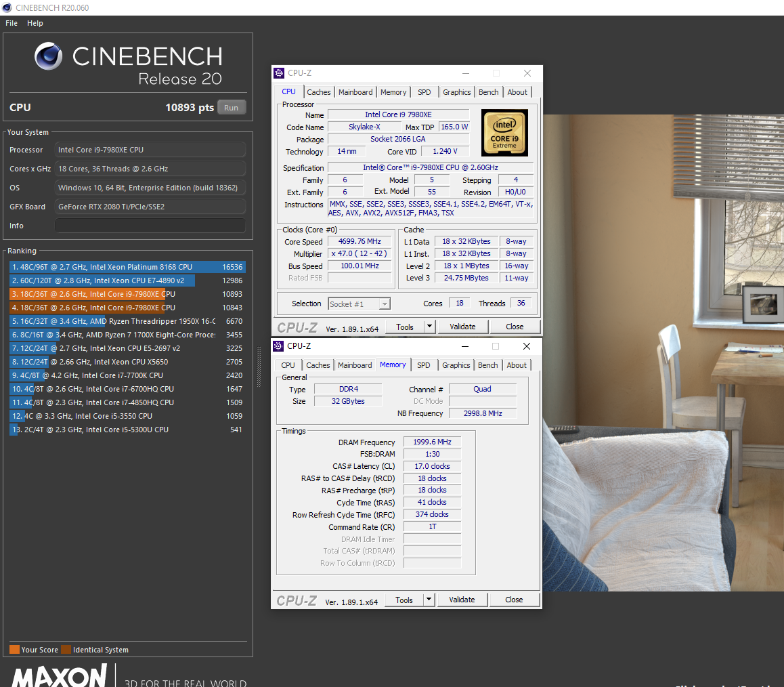Screen dimensions: 784x687
Task: Click Close button in upper CPU-Z window
Action: coord(515,327)
